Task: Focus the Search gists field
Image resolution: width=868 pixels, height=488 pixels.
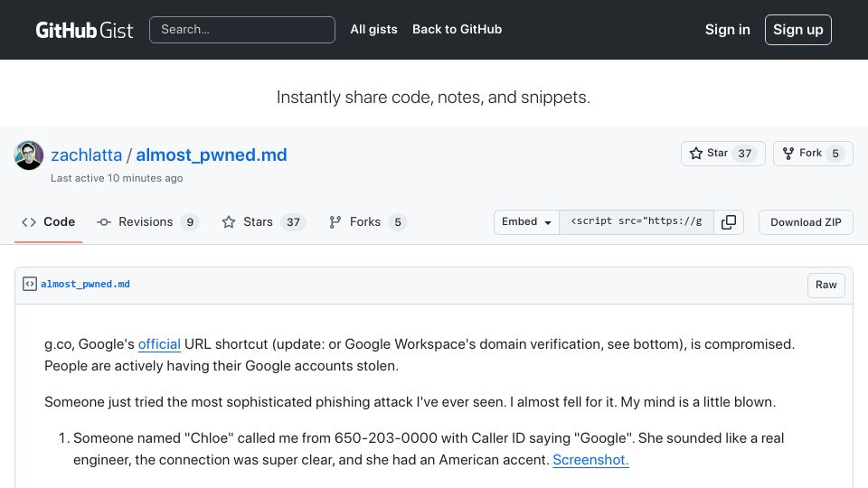Action: tap(242, 30)
